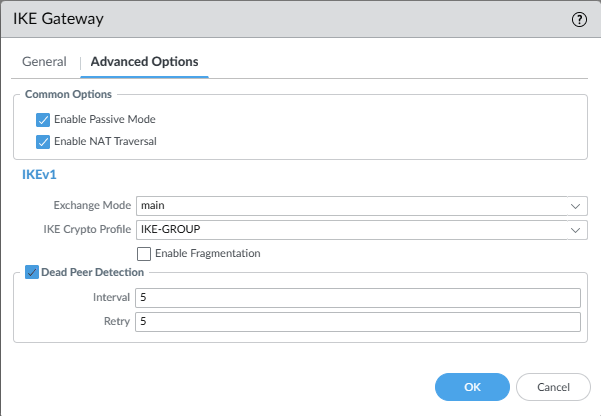This screenshot has height=416, width=602.
Task: Tick the Enable Fragmentation checkbox
Action: pos(144,254)
